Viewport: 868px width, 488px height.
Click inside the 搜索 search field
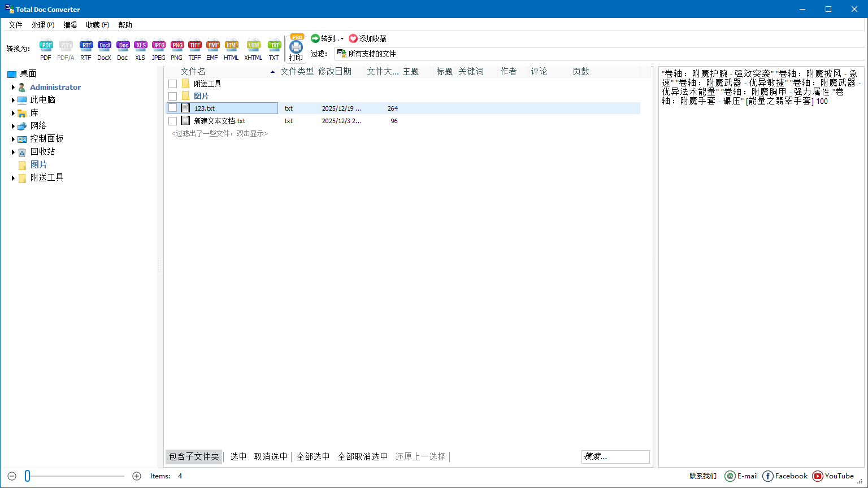point(615,456)
